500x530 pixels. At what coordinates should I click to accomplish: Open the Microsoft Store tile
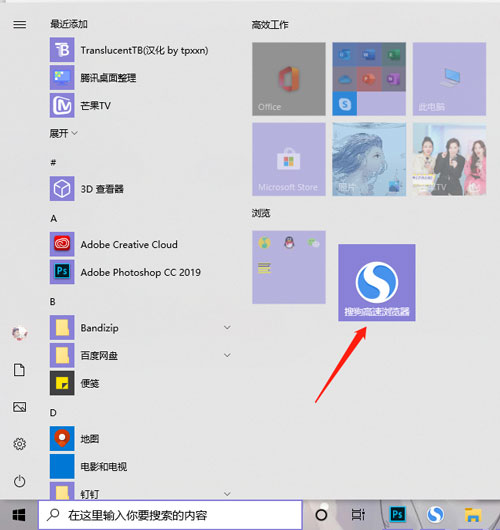tap(289, 159)
